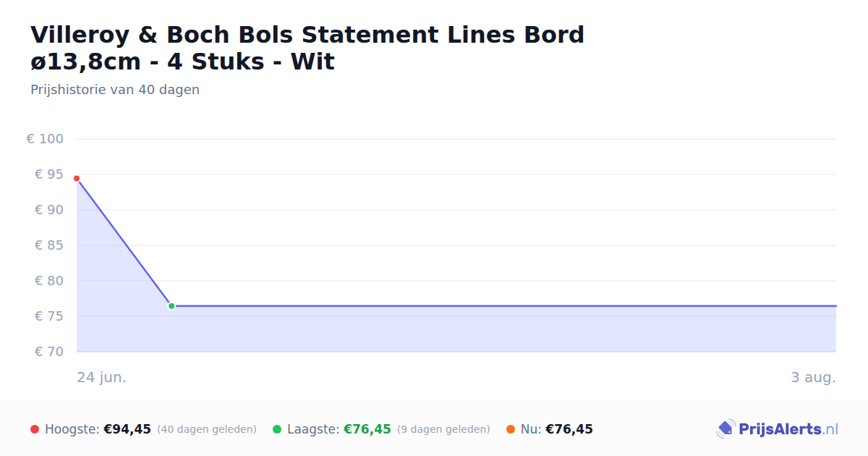Click the red Hoogste legend dot

(x=35, y=429)
